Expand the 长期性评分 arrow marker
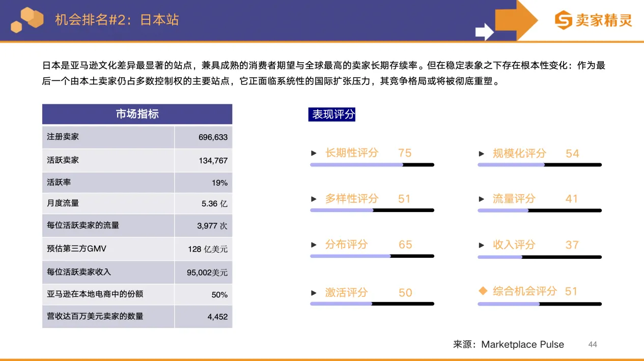This screenshot has height=361, width=644. [x=314, y=153]
